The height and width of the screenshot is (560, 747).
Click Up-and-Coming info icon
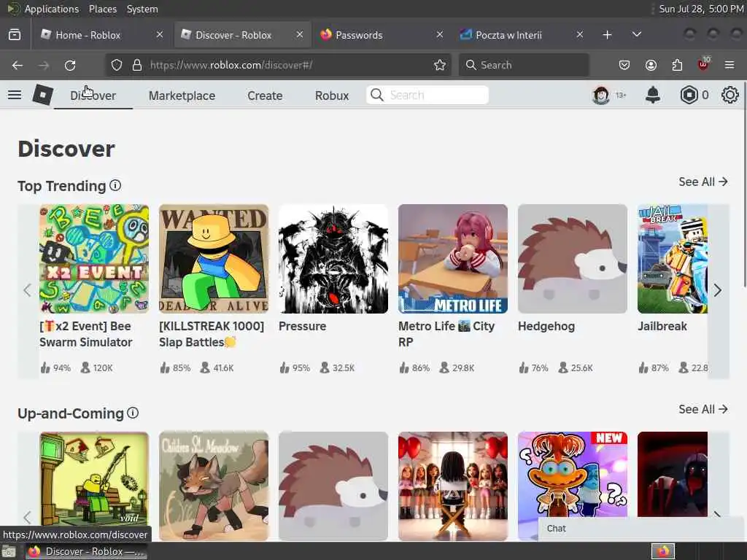[x=133, y=413]
